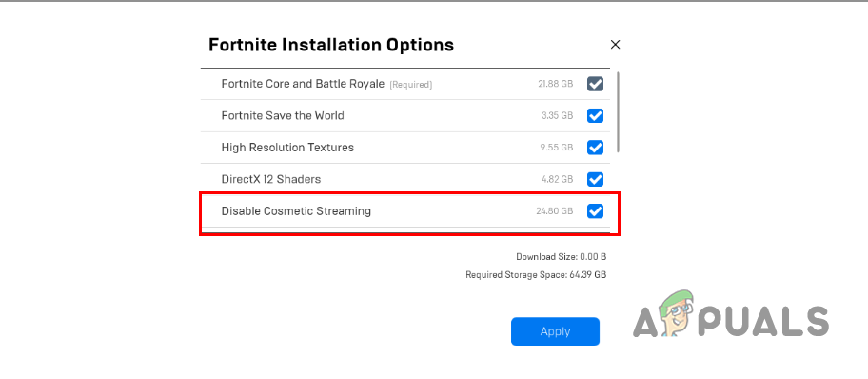Click the 3.35 GB size value

coord(557,116)
